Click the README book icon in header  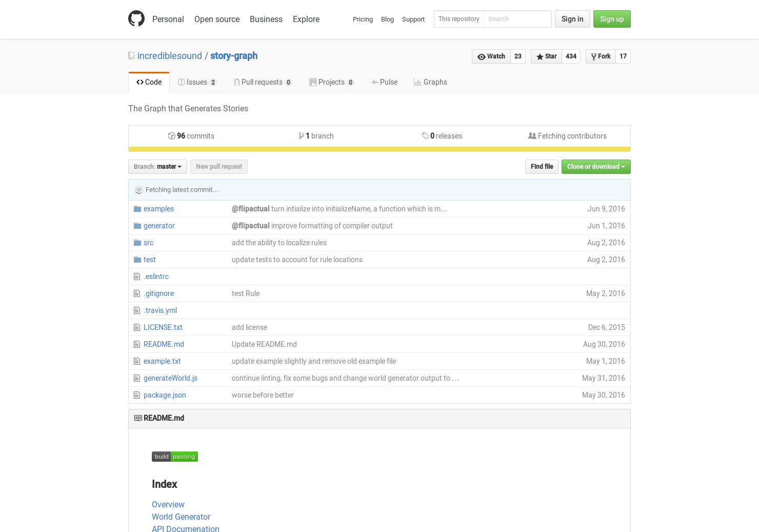point(138,418)
